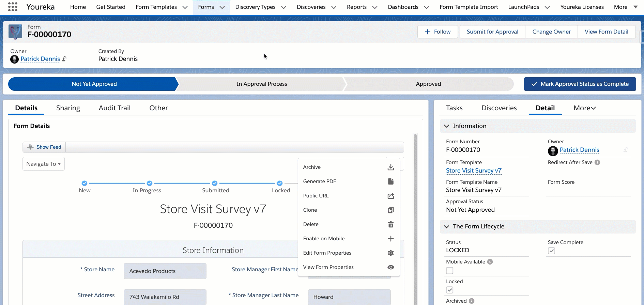Image resolution: width=644 pixels, height=305 pixels.
Task: Click the Enable on Mobile plus icon
Action: pos(391,239)
